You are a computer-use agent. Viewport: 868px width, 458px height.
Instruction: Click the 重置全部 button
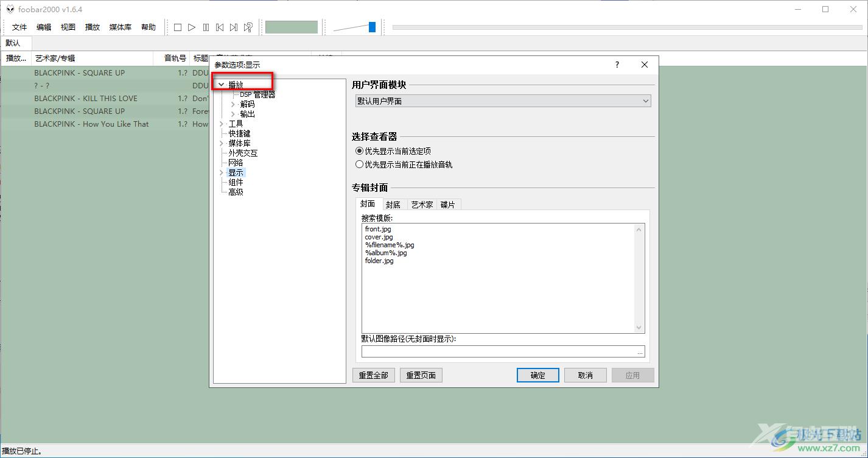pyautogui.click(x=373, y=375)
